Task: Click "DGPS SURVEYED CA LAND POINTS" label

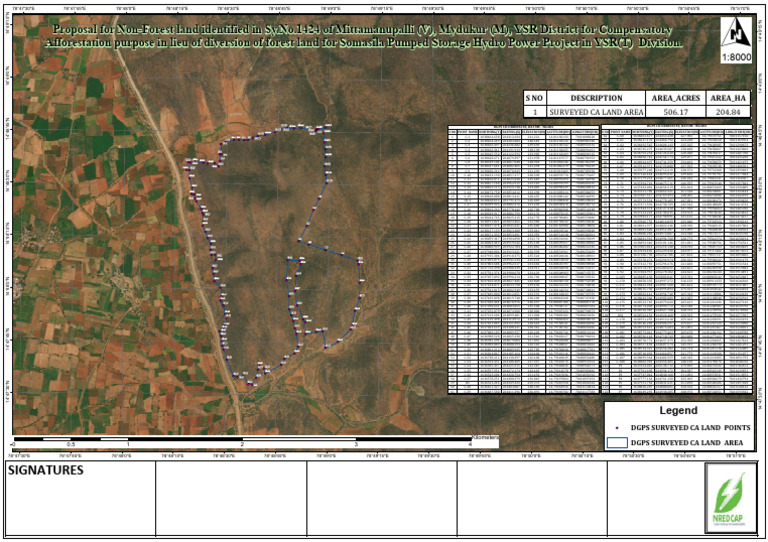Action: tap(690, 428)
